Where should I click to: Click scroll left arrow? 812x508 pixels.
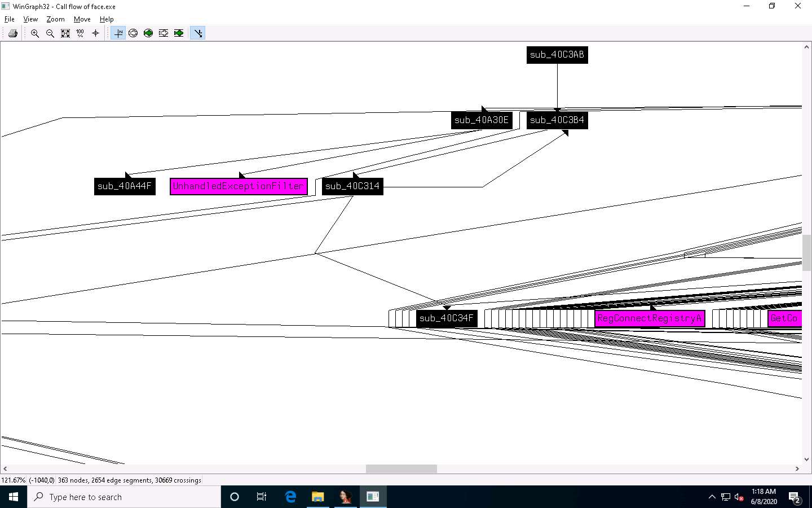(x=5, y=468)
